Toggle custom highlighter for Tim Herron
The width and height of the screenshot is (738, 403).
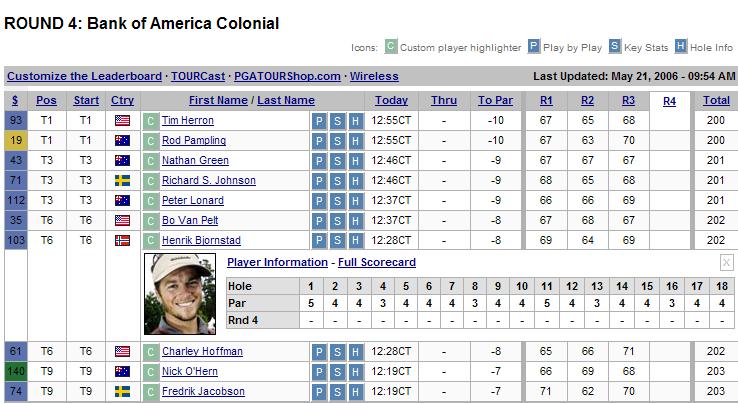click(151, 121)
